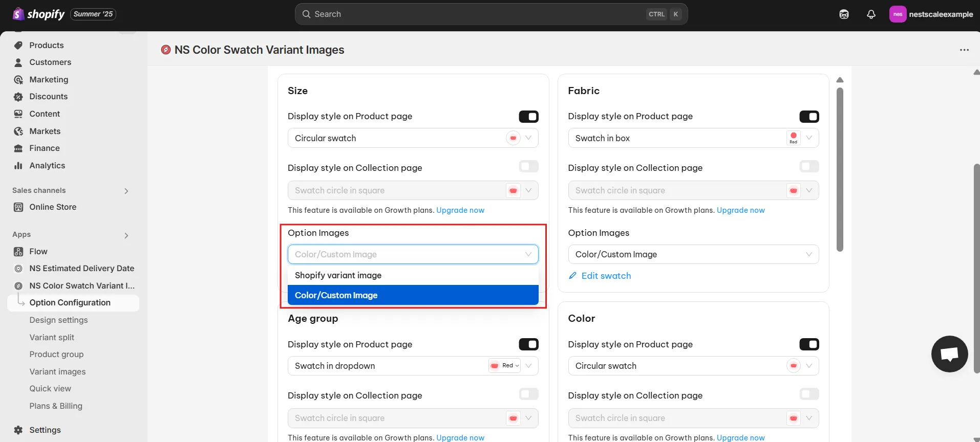Click the Finance bank icon
Viewport: 980px width, 442px height.
pos(18,148)
